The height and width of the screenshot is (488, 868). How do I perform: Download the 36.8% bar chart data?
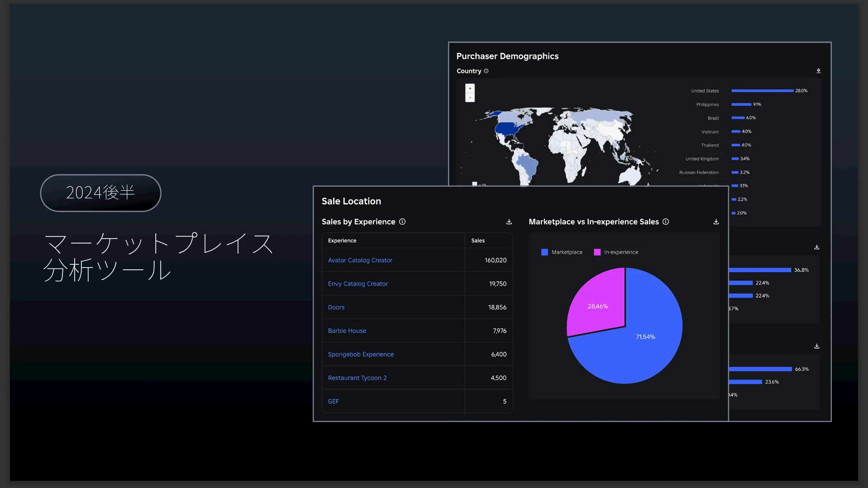pos(816,247)
